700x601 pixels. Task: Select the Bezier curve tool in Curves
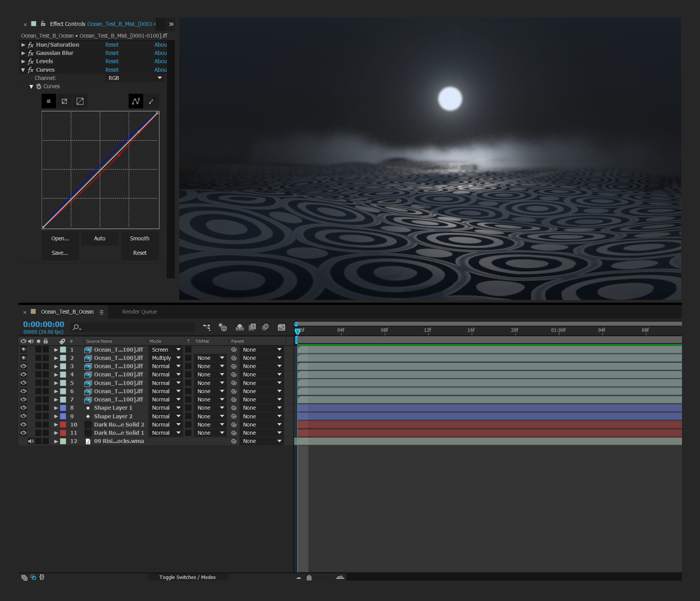pos(136,101)
